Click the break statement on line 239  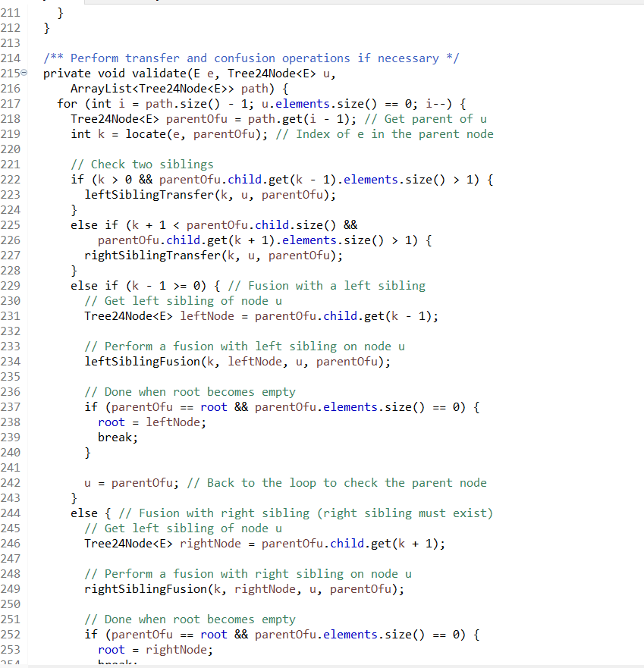114,437
